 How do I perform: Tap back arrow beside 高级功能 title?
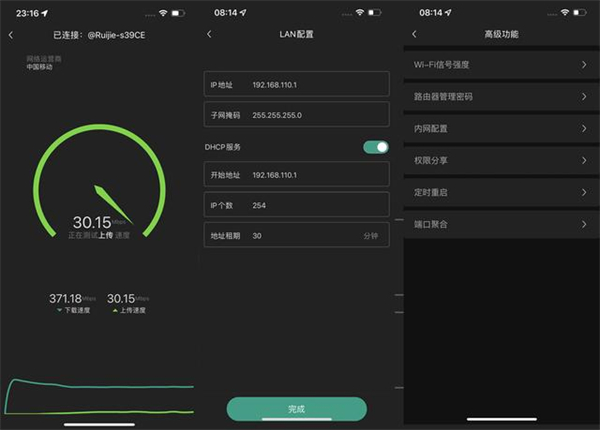[414, 35]
